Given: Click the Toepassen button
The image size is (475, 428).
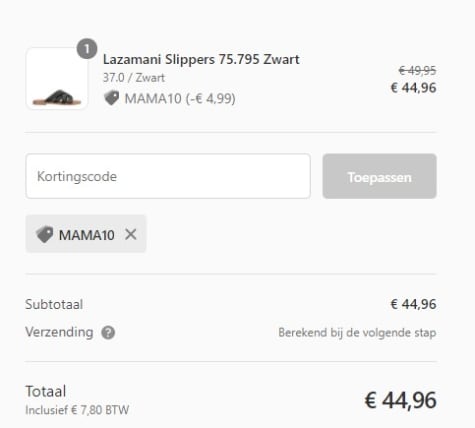Looking at the screenshot, I should tap(379, 176).
